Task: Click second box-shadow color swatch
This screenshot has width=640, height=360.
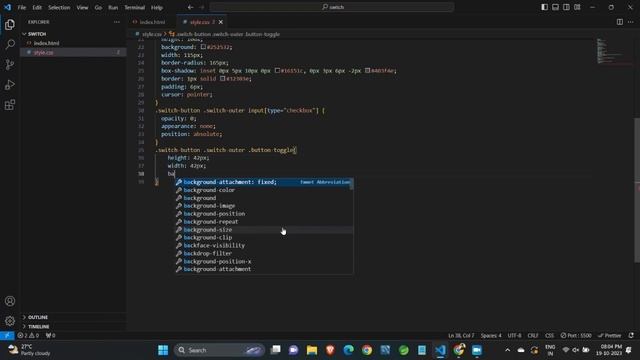Action: click(x=368, y=71)
